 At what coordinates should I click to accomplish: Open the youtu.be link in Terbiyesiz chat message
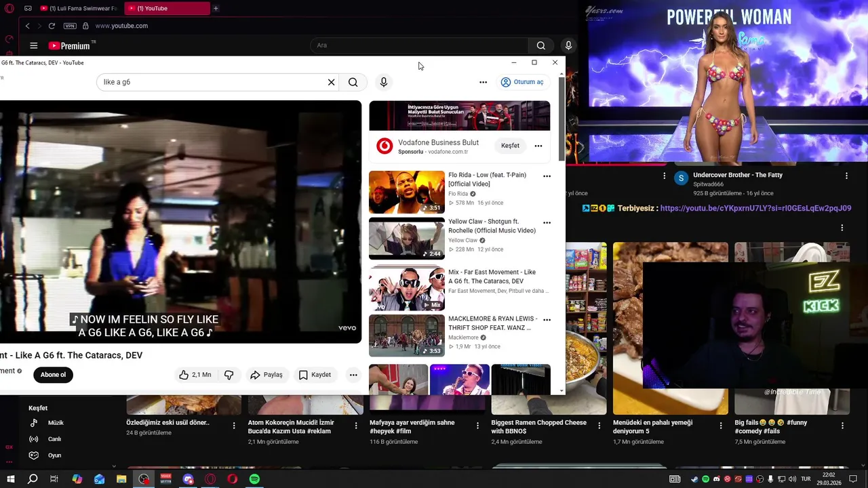pos(755,208)
